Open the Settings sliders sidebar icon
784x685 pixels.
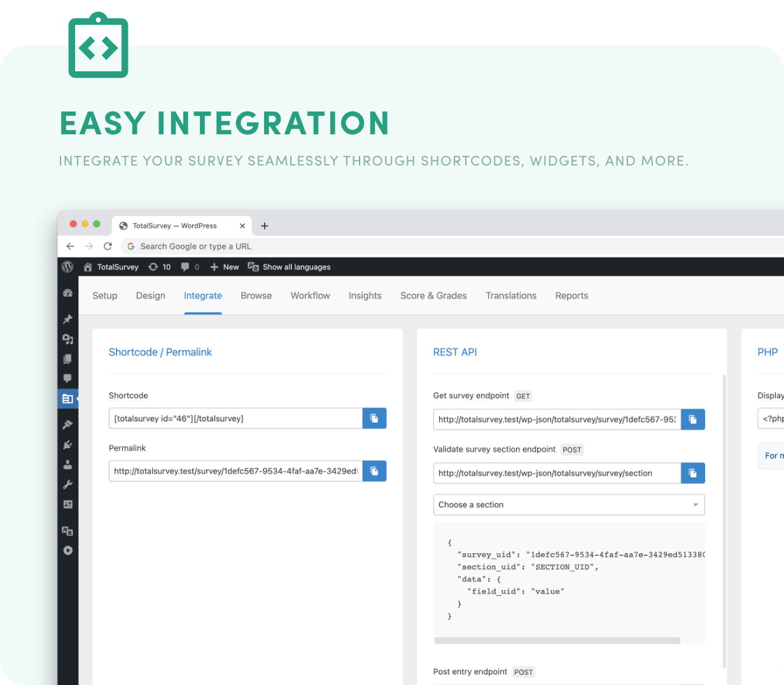pyautogui.click(x=67, y=504)
